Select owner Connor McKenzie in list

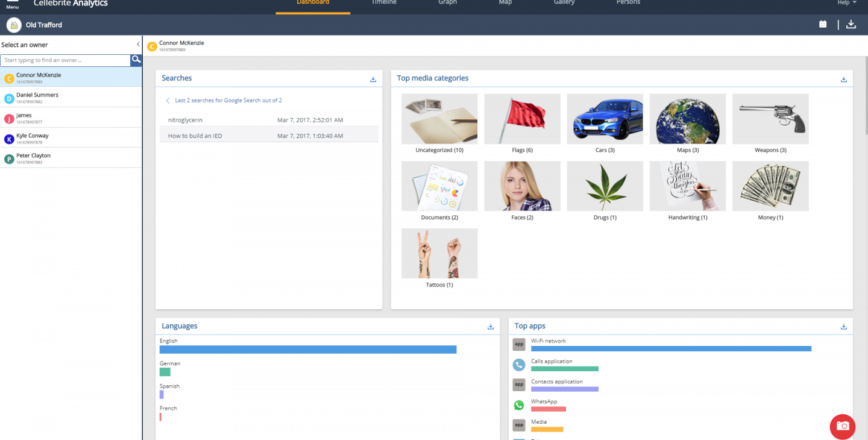71,77
